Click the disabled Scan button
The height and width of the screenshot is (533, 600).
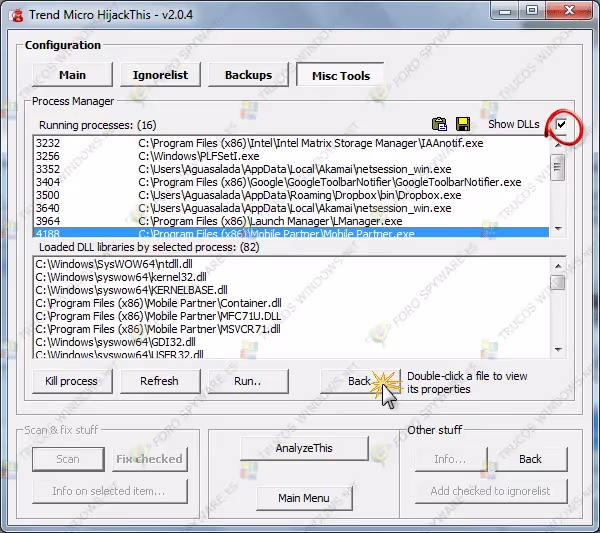(x=68, y=459)
